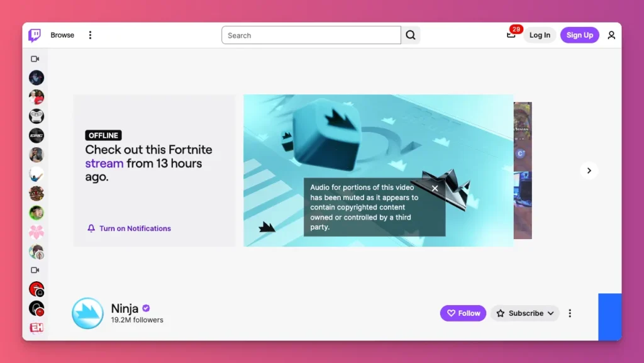Click the notification bell icon
644x363 pixels.
(x=91, y=228)
